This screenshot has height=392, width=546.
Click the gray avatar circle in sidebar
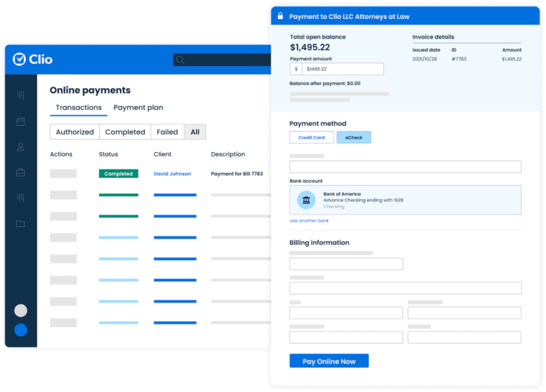point(20,311)
